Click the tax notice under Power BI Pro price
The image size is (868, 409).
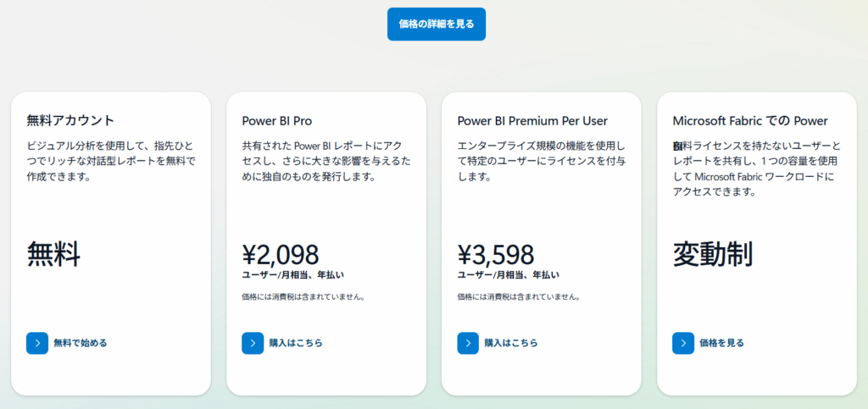click(x=303, y=297)
